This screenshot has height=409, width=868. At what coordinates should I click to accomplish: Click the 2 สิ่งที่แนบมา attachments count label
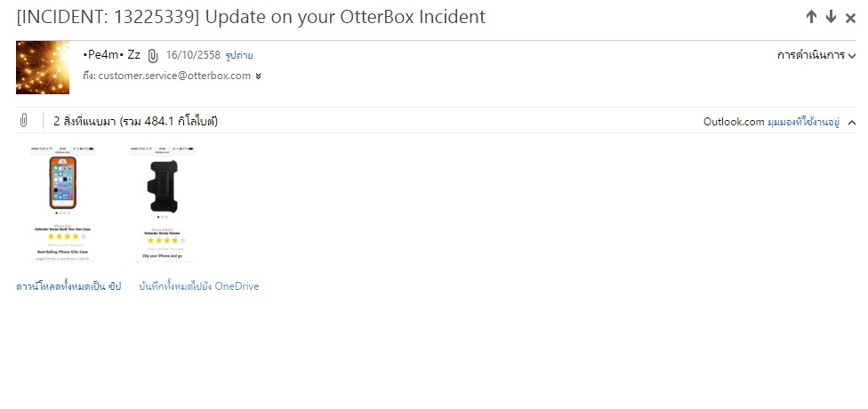(x=135, y=121)
